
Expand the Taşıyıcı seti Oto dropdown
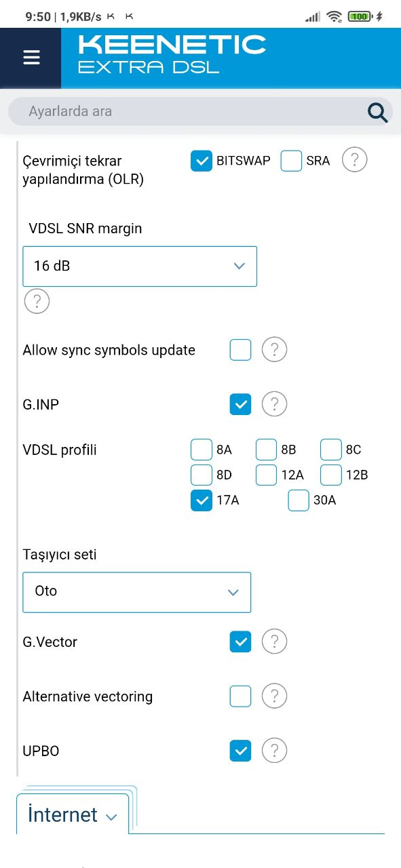pyautogui.click(x=137, y=592)
